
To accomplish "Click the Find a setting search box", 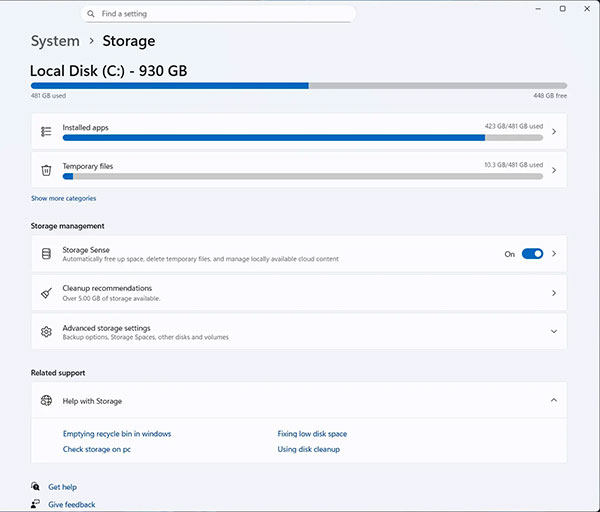I will [x=220, y=14].
